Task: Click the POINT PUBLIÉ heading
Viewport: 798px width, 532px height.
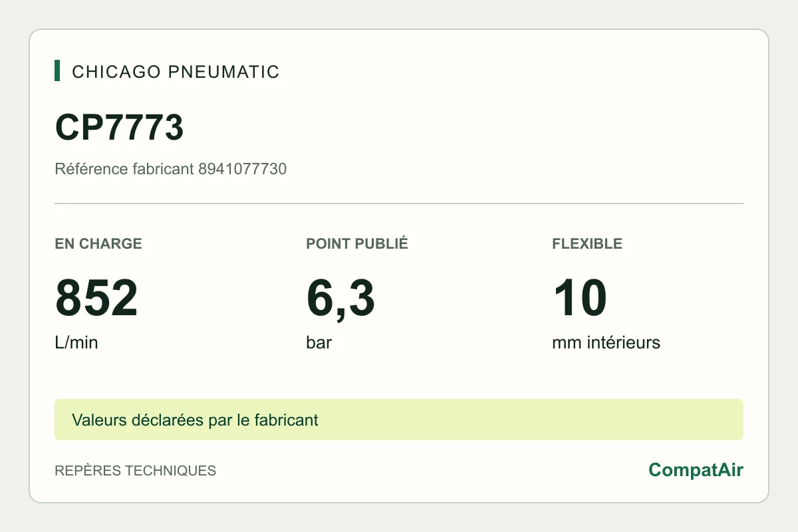Action: click(357, 243)
